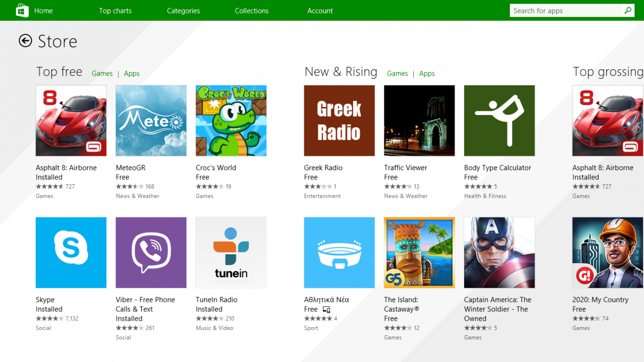
Task: Open the TuneIn Radio app tile
Action: tap(231, 252)
